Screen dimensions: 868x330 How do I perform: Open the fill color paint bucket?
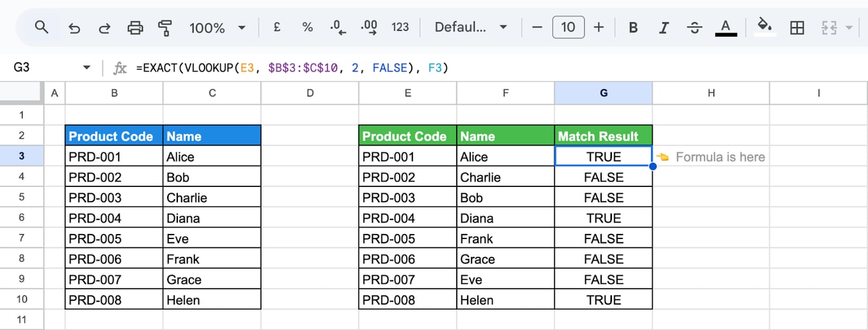[765, 27]
